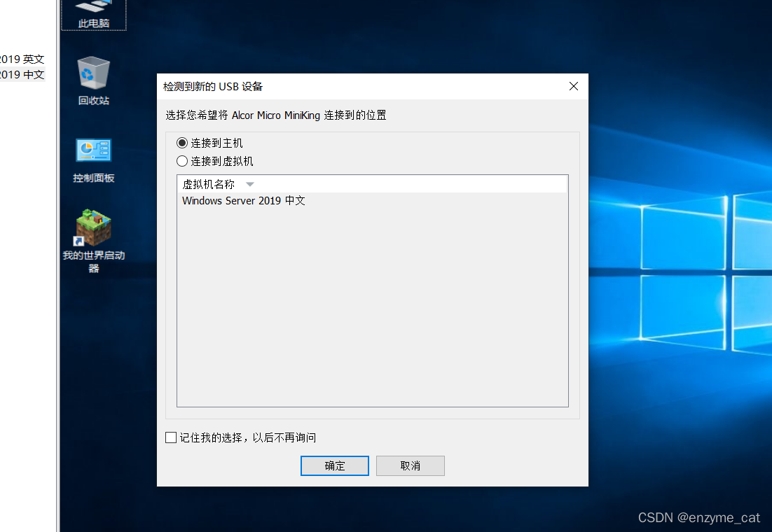Dismiss dialog with 取消 button
The width and height of the screenshot is (772, 532).
click(x=410, y=465)
